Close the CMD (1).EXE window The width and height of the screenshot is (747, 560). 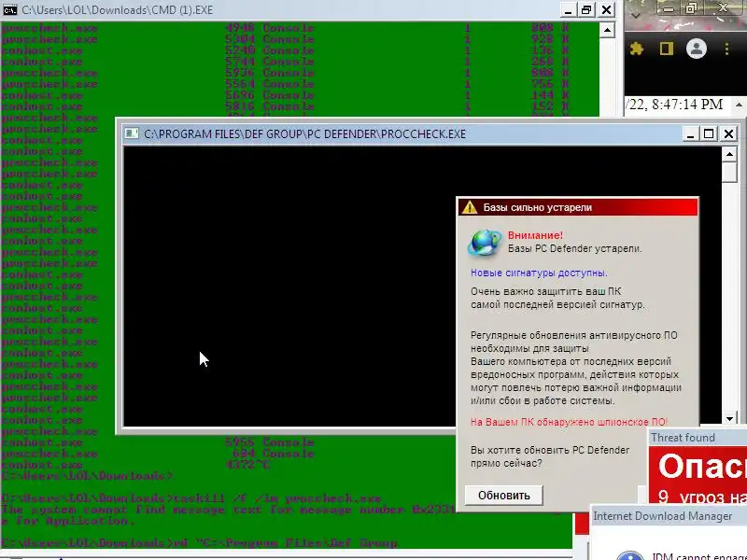(606, 10)
